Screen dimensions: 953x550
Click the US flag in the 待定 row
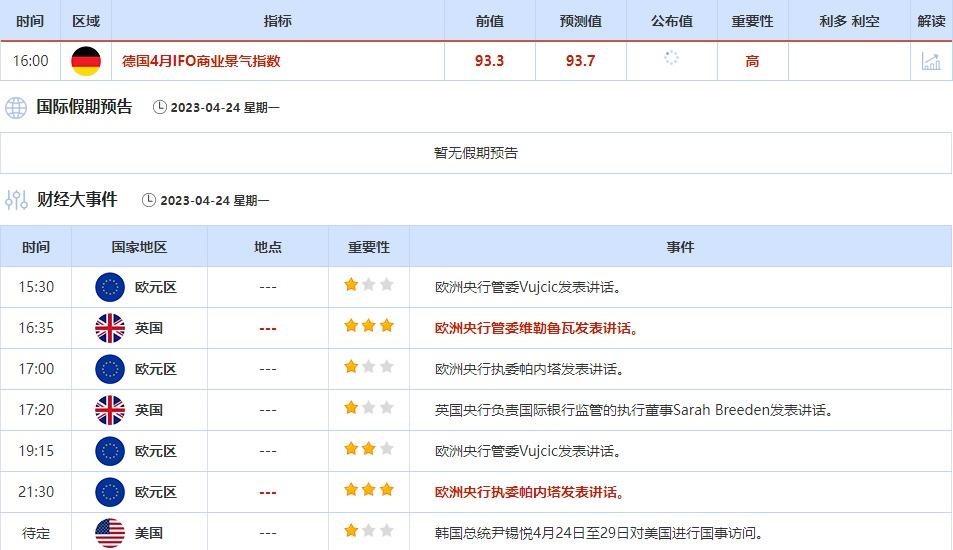click(110, 533)
